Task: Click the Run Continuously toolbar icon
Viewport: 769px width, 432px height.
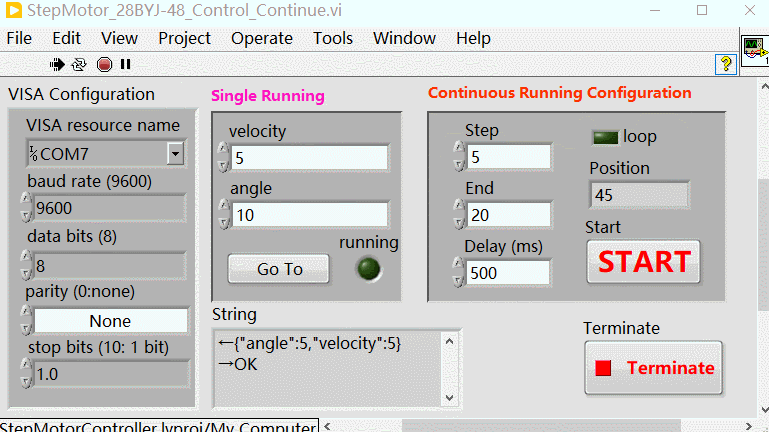Action: pos(80,64)
